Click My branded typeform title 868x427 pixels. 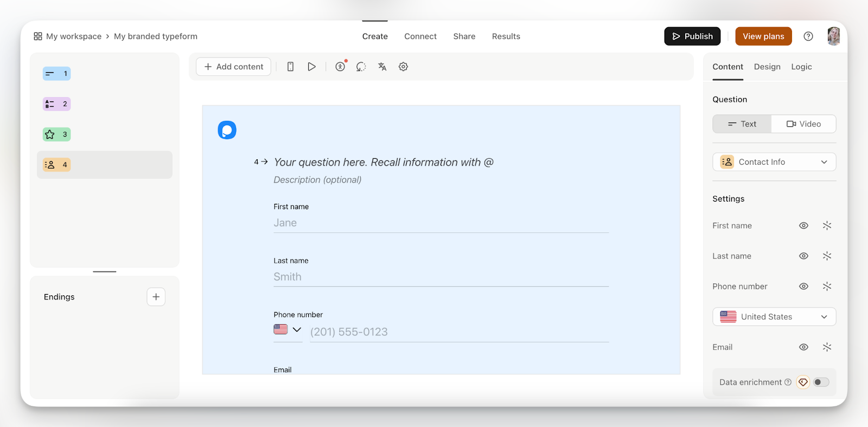point(156,36)
